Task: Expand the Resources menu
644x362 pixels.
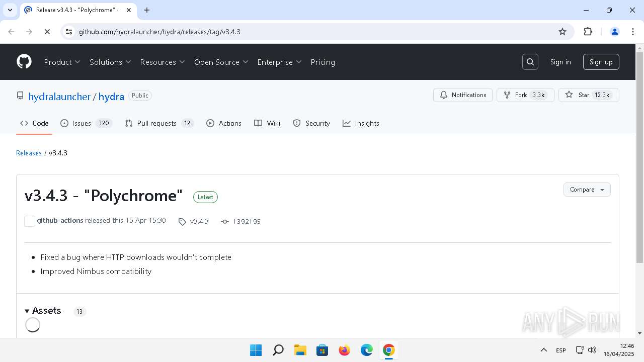Action: [x=163, y=62]
